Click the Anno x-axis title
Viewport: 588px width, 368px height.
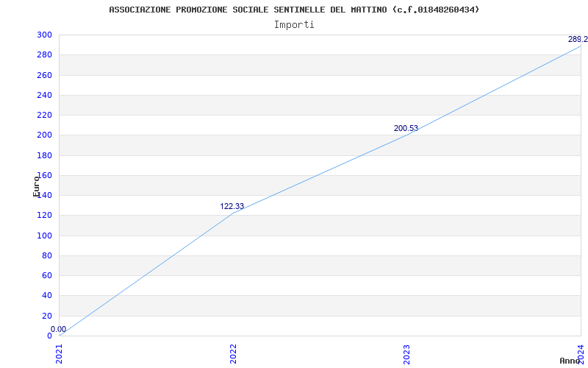[570, 361]
